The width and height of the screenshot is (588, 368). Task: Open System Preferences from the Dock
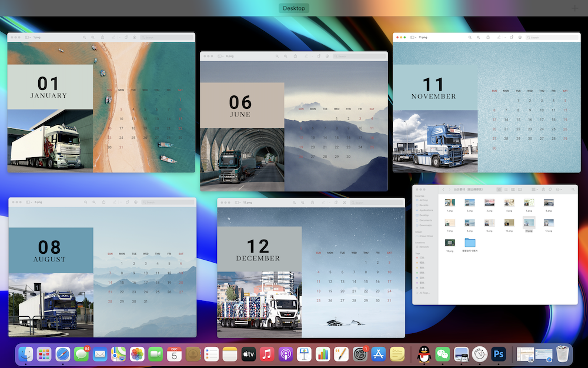click(360, 354)
